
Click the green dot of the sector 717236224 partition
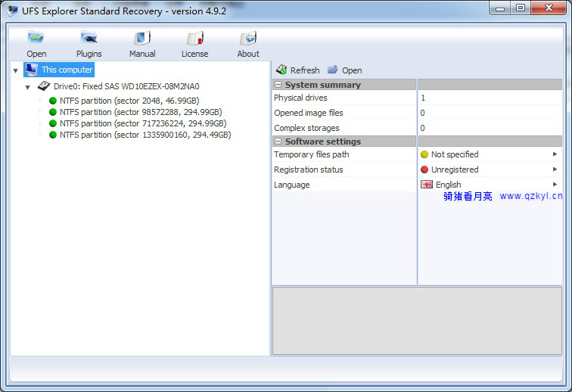53,123
